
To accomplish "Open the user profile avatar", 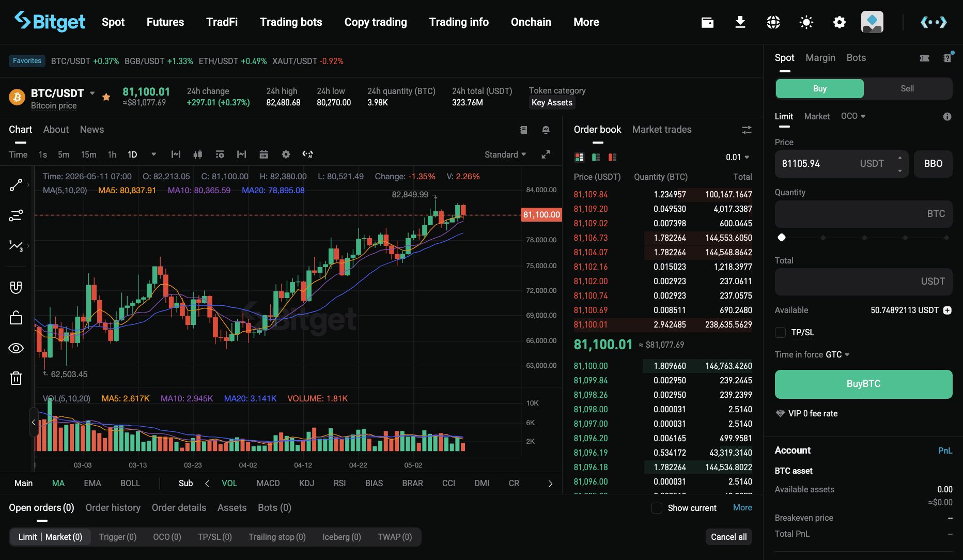I will click(872, 22).
